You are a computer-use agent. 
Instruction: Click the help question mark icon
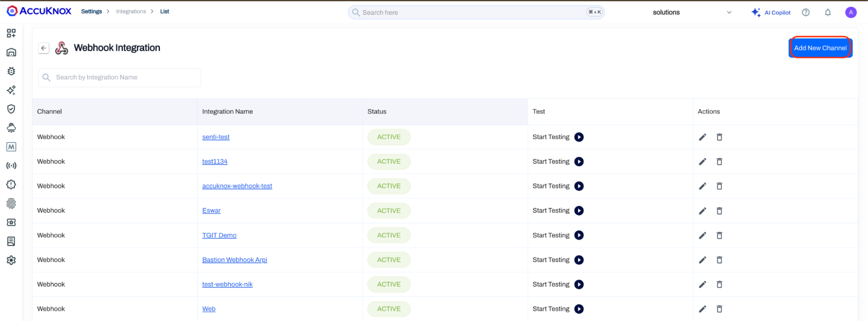[x=806, y=13]
